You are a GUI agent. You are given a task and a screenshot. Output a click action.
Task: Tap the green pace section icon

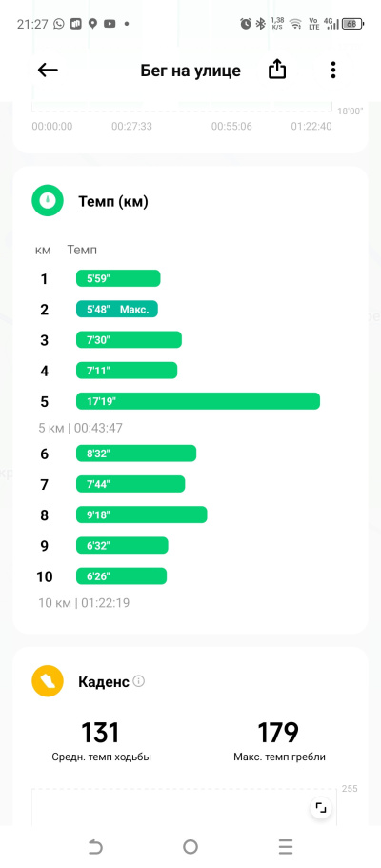point(49,200)
